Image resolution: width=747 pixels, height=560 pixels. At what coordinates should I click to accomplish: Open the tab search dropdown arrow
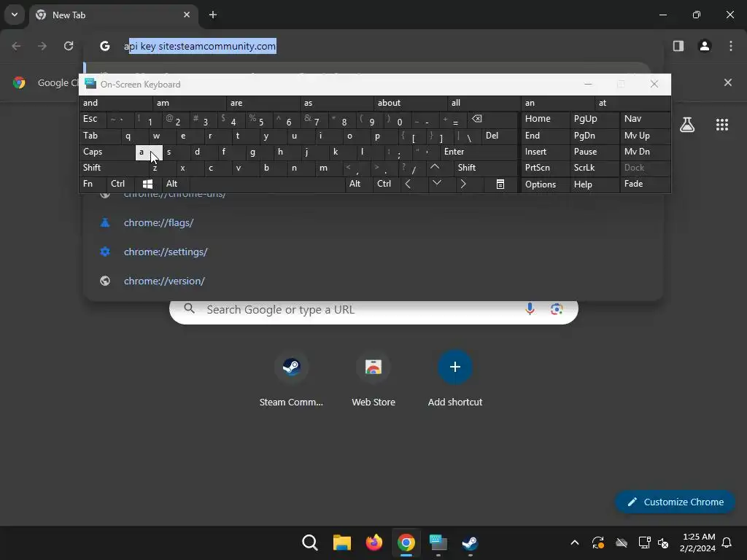coord(15,15)
